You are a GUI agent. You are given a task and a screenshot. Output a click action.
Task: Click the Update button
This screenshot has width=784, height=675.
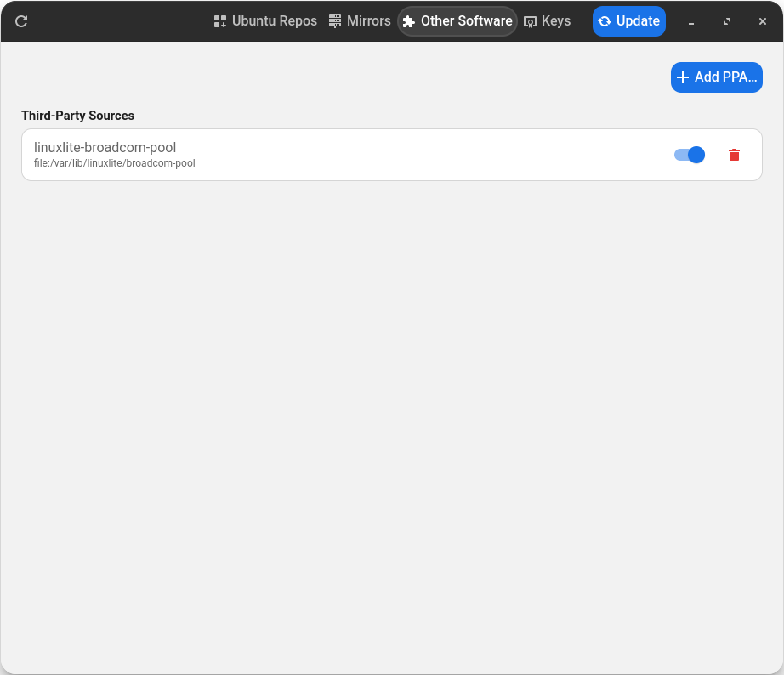[629, 21]
